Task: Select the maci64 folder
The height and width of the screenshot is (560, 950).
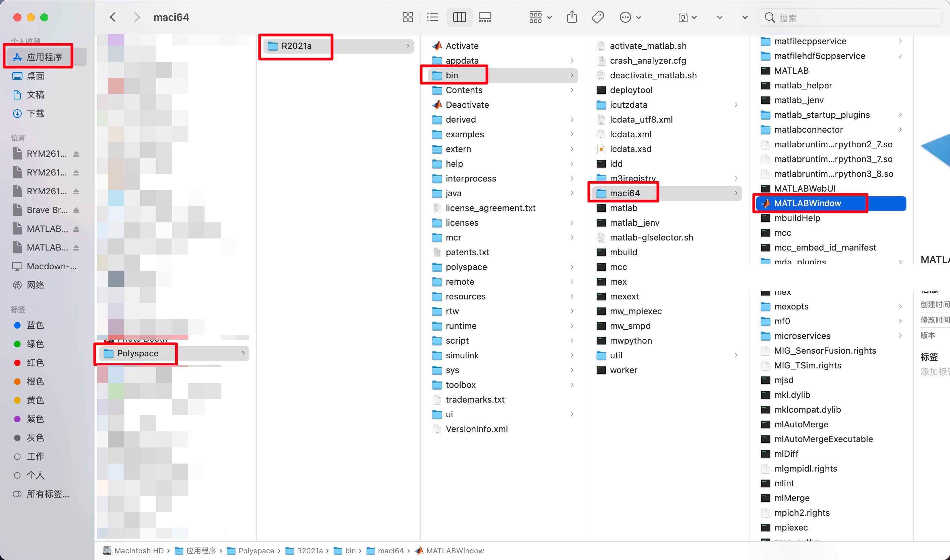Action: 667,193
